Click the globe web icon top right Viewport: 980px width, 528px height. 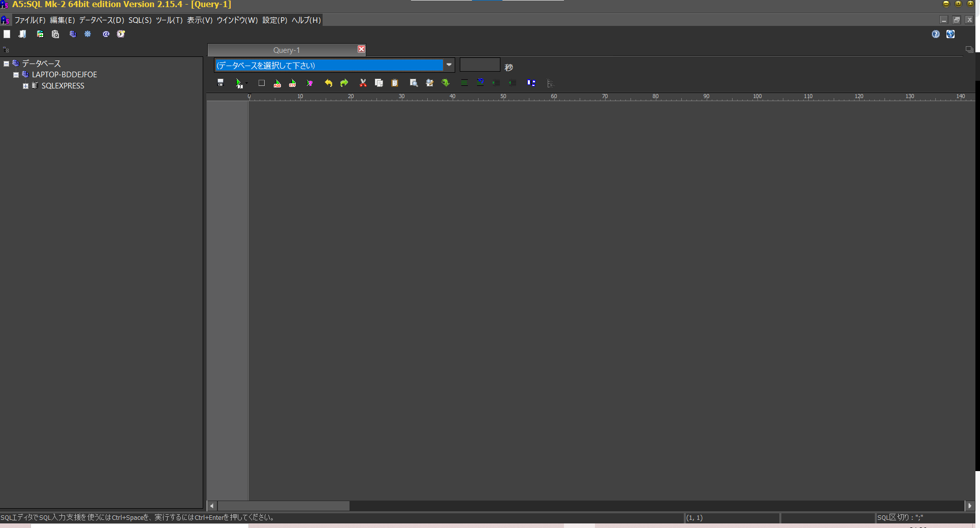click(x=951, y=34)
